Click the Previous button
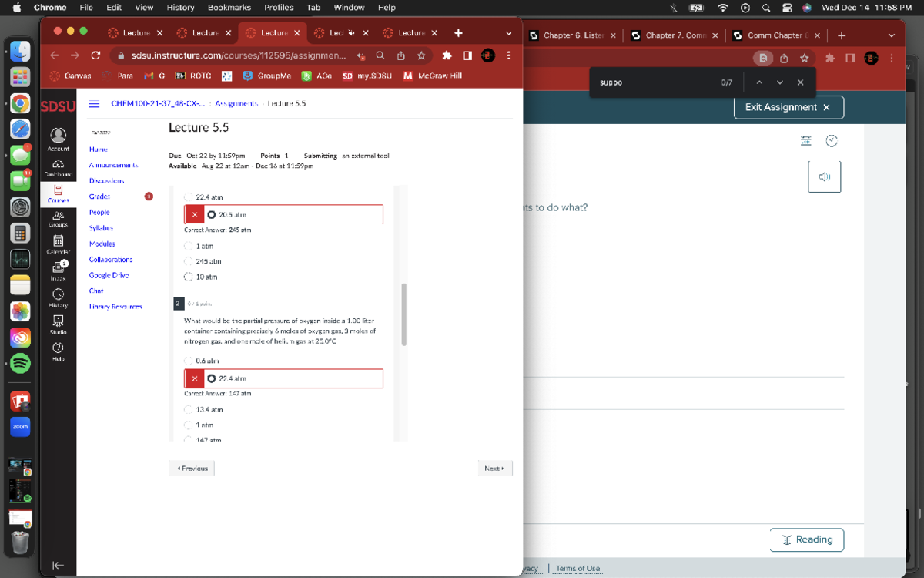The width and height of the screenshot is (924, 578). (192, 469)
